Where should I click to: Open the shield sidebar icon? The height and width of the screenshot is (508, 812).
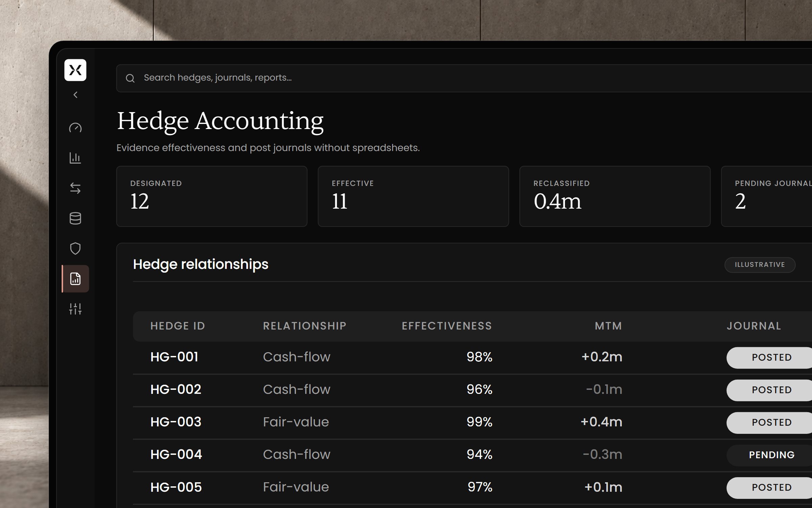(x=75, y=249)
